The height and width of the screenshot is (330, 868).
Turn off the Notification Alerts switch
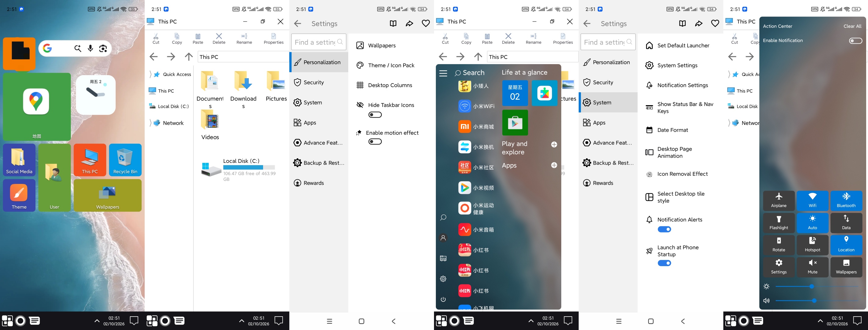tap(664, 229)
